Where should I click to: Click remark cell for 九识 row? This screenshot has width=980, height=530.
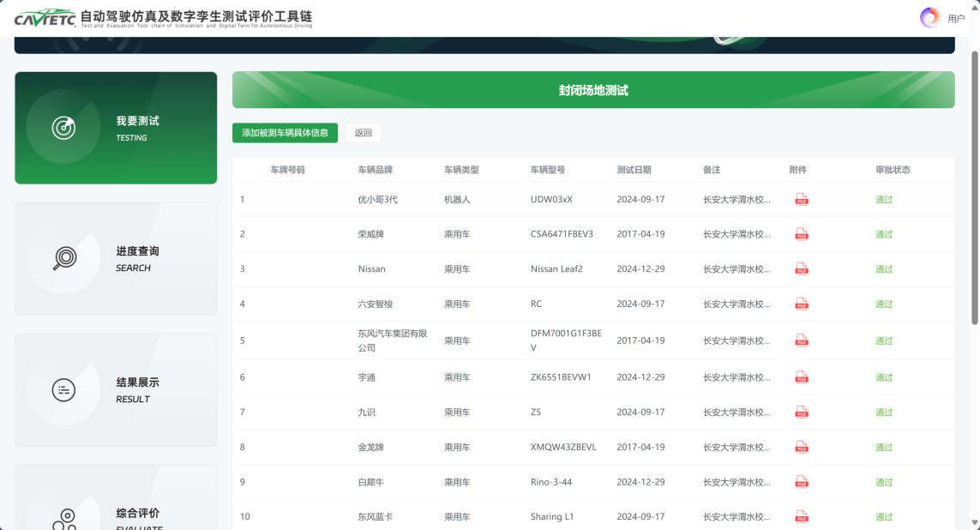point(737,413)
